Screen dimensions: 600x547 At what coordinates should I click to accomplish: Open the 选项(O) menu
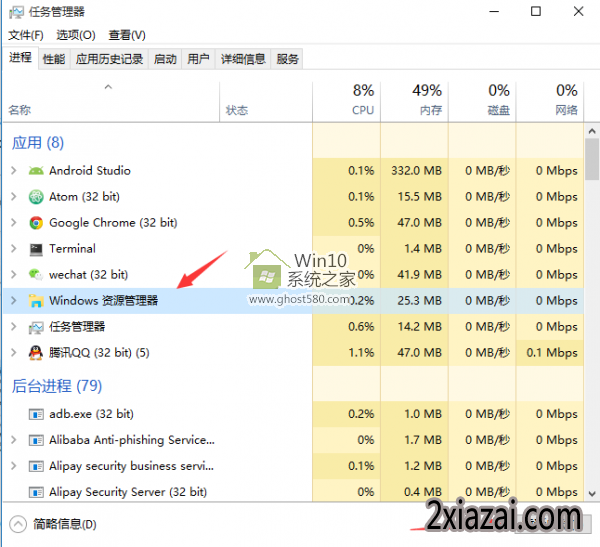[76, 35]
